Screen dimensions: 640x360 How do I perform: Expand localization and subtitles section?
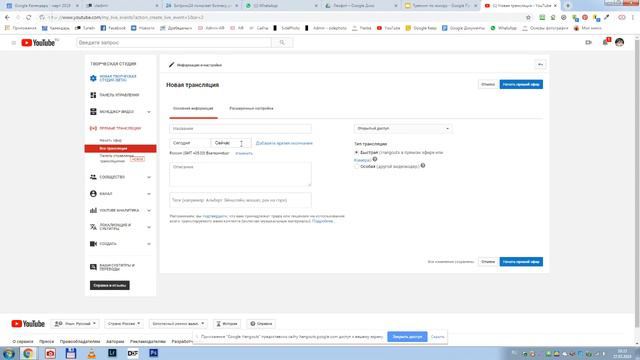click(149, 227)
